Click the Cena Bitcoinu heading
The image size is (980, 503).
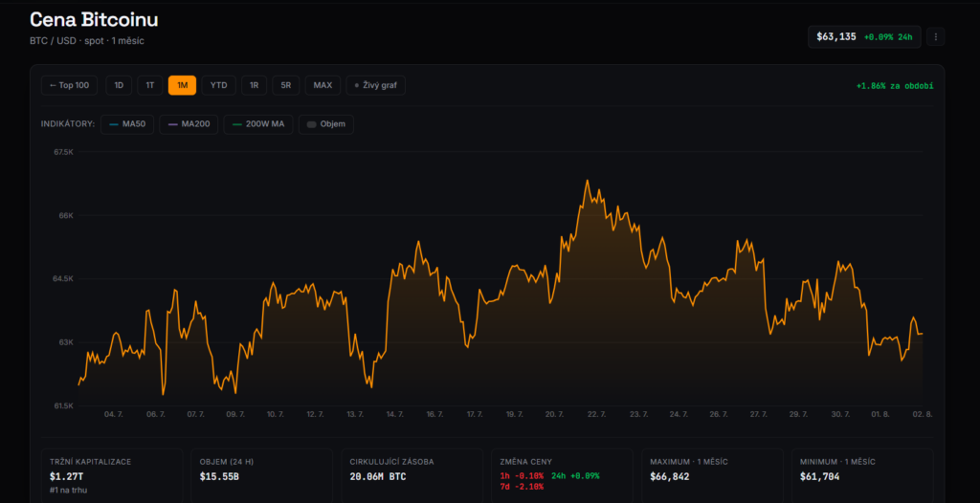coord(94,19)
